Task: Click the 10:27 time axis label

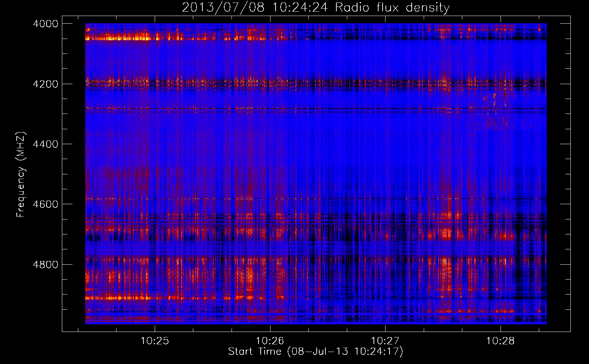Action: (x=385, y=341)
